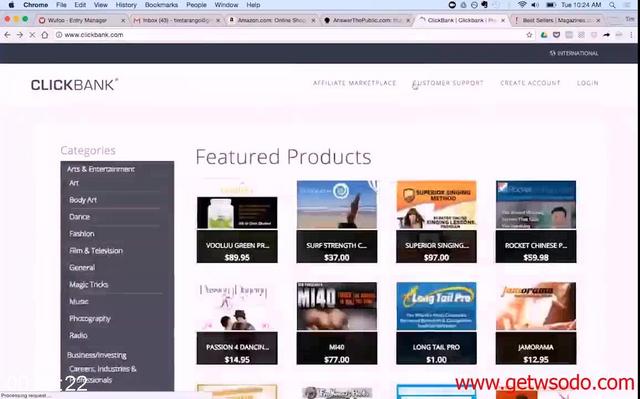
Task: Click Long Tail Pro $1.00 label
Action: 436,360
